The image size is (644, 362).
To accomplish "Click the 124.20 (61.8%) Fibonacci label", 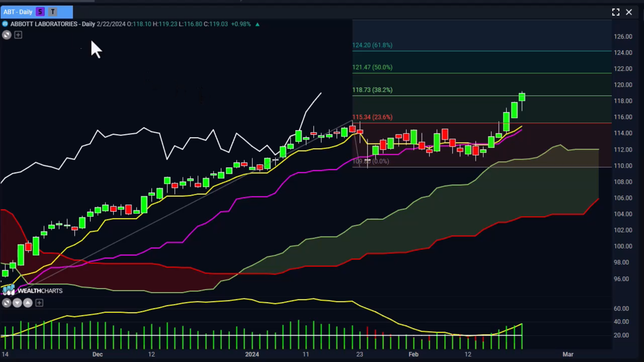I will [372, 45].
